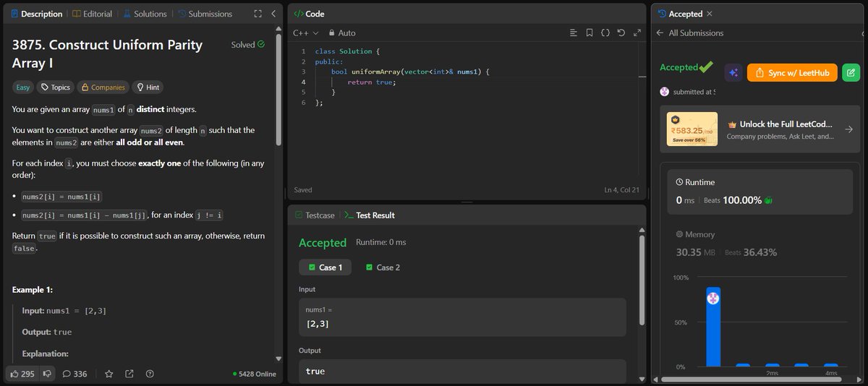Open the Submissions tab in description panel
The height and width of the screenshot is (386, 868).
click(205, 14)
